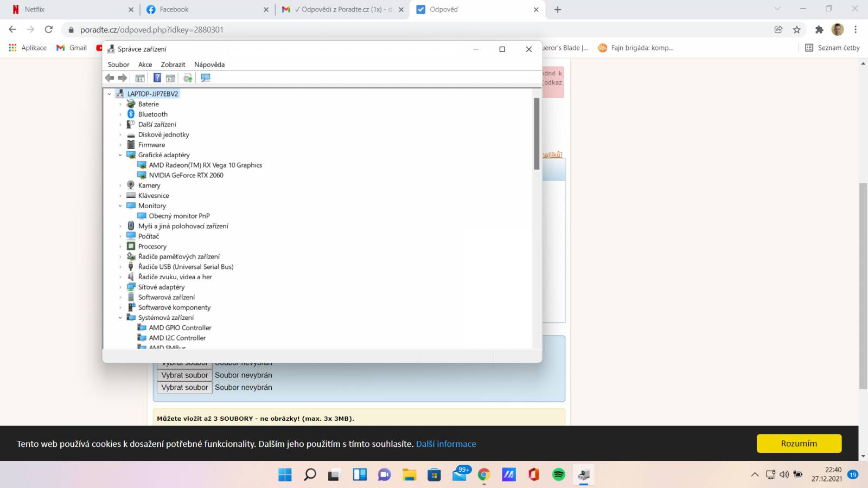Viewport: 868px width, 488px height.
Task: Toggle the action pane toolbar icon
Action: click(170, 78)
